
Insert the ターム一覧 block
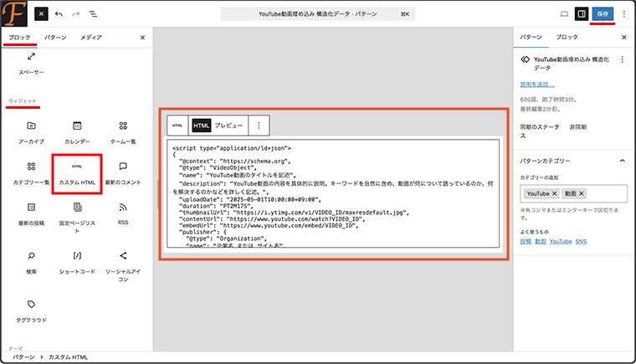tap(123, 133)
